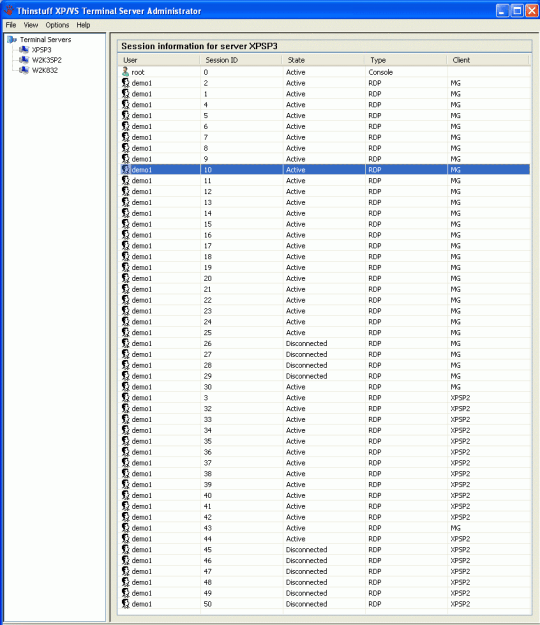Click 'Session information for server XPSP3' heading

click(x=199, y=46)
